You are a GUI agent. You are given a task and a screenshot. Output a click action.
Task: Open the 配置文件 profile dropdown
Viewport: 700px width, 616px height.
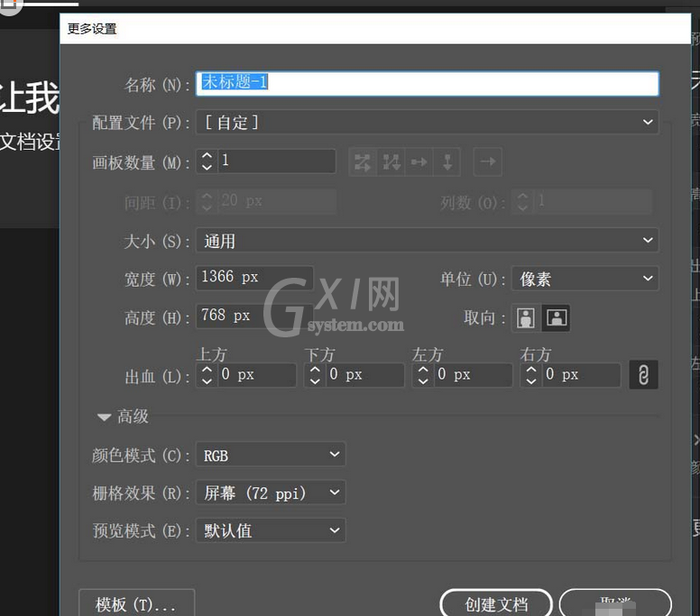point(428,122)
